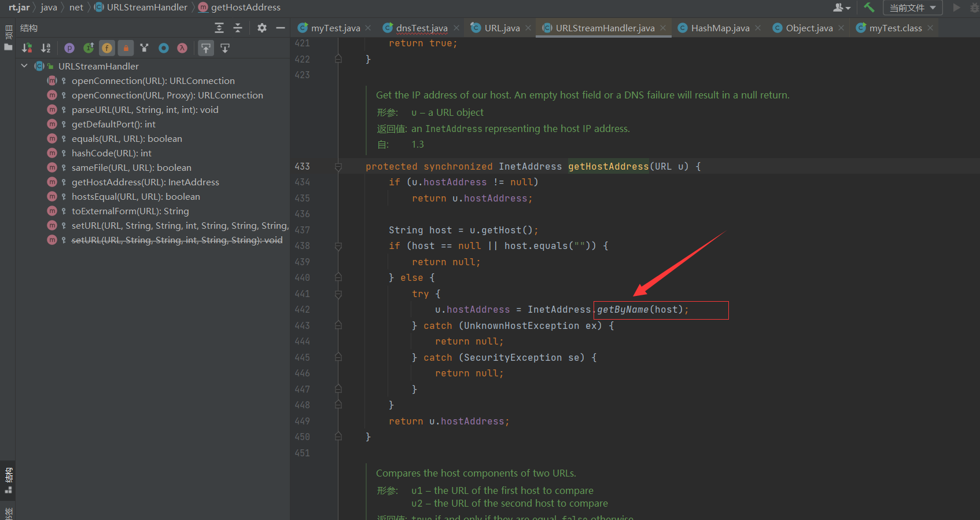Switch to HashMap.java tab
This screenshot has height=520, width=980.
720,28
